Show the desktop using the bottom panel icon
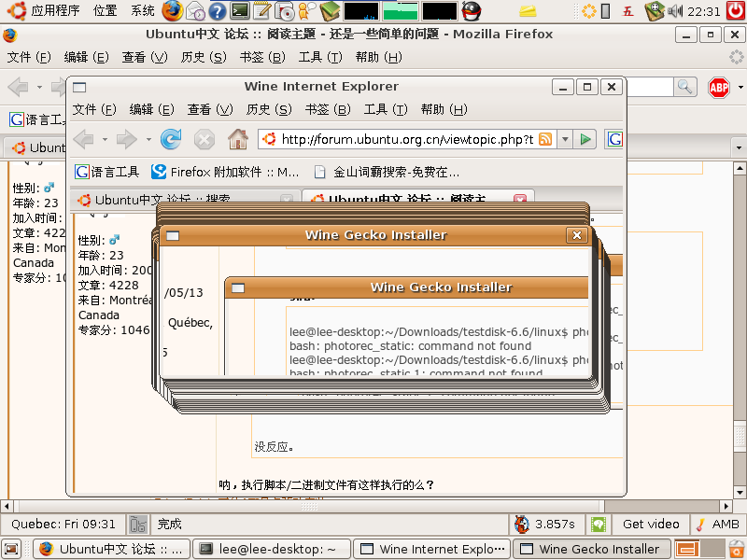Viewport: 747px width, 560px height. click(12, 549)
